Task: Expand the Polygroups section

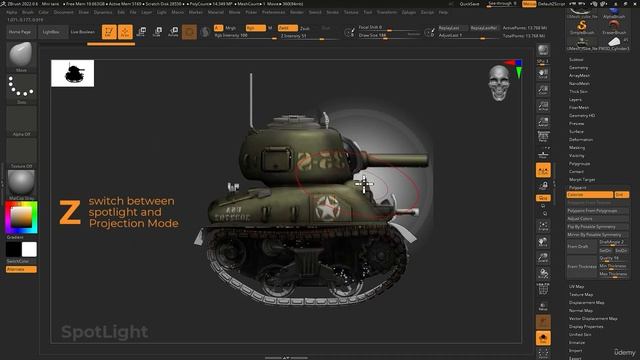Action: pyautogui.click(x=579, y=164)
